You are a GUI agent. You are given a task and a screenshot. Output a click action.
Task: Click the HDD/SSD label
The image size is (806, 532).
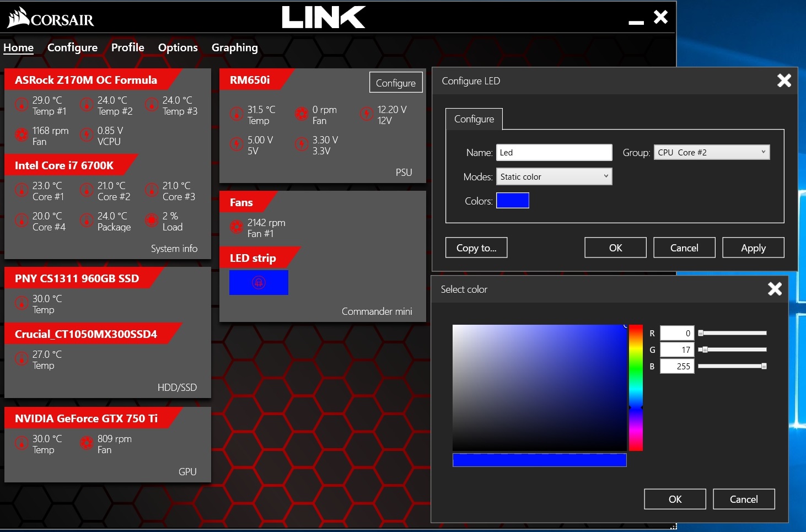tap(177, 388)
